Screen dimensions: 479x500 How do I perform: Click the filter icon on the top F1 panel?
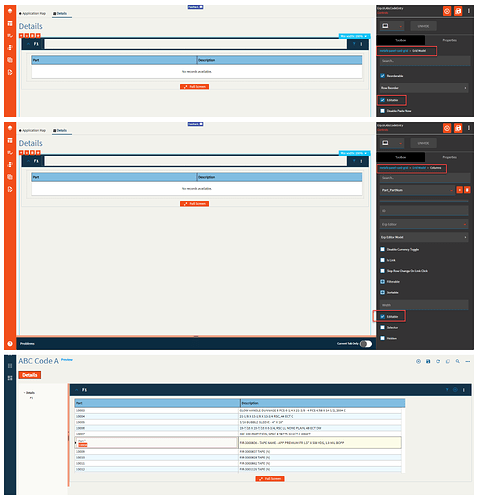click(354, 44)
